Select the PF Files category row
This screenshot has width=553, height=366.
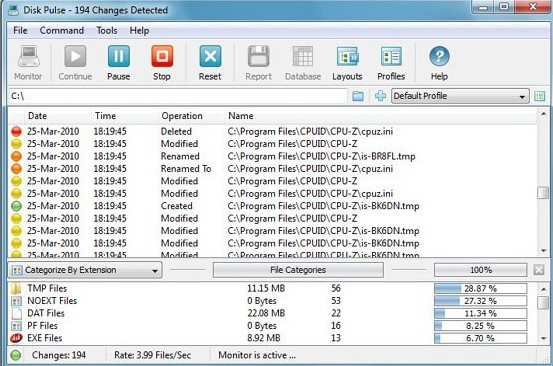(x=272, y=326)
